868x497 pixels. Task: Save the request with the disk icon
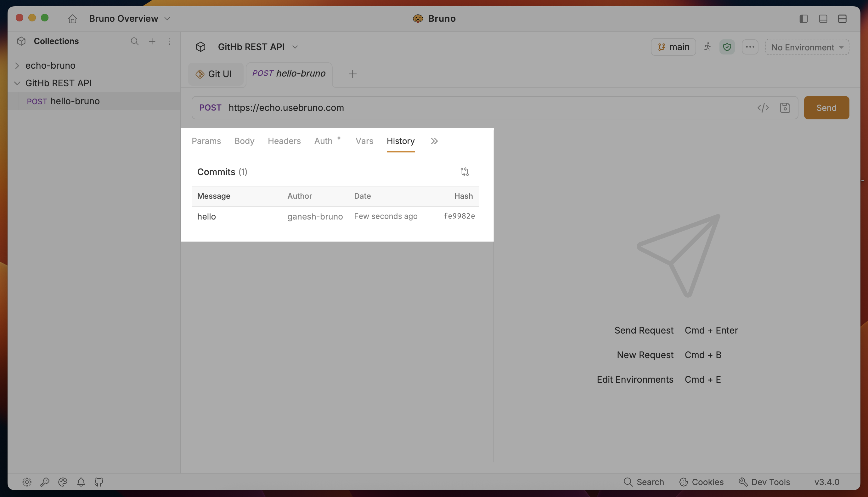click(785, 108)
